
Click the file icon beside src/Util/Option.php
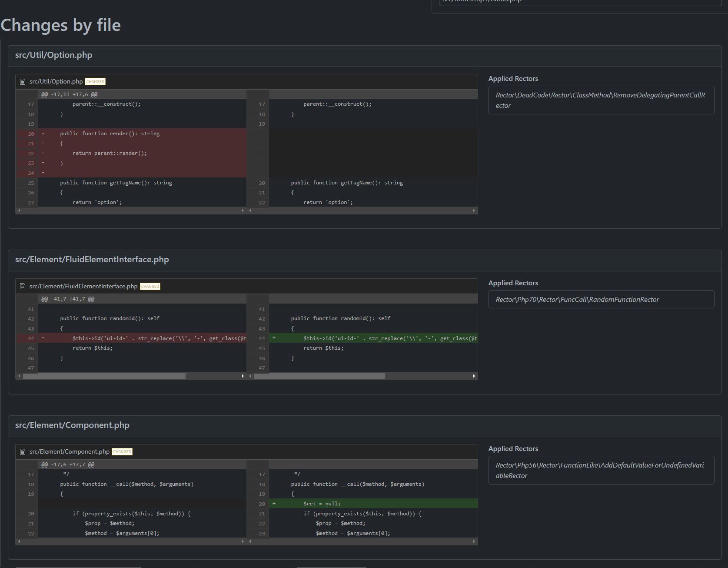coord(23,82)
